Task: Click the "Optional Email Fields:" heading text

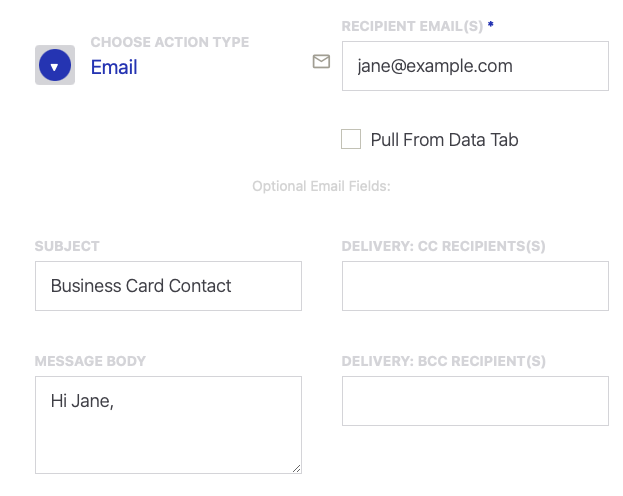Action: [x=321, y=186]
